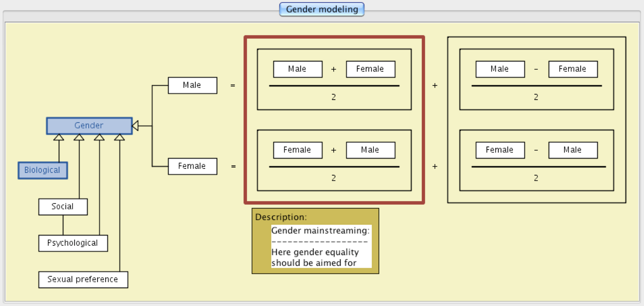The height and width of the screenshot is (306, 644).
Task: Click the equals sign next to Male
Action: (233, 86)
